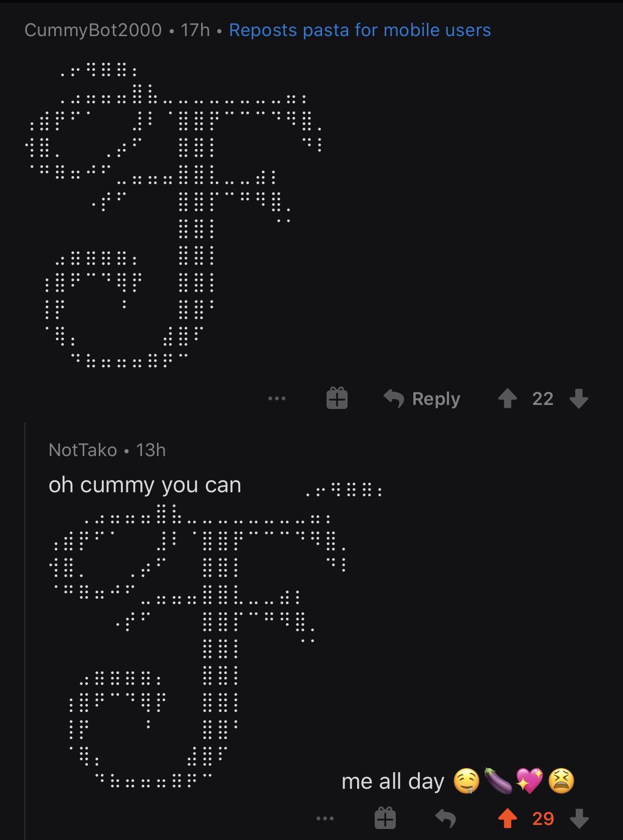The height and width of the screenshot is (840, 623).
Task: Give an award to CummyBot2000's comment
Action: (337, 398)
